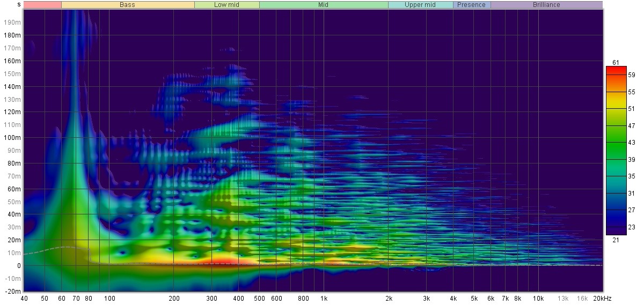Click the 200 frequency axis label
The width and height of the screenshot is (644, 305).
tap(173, 299)
